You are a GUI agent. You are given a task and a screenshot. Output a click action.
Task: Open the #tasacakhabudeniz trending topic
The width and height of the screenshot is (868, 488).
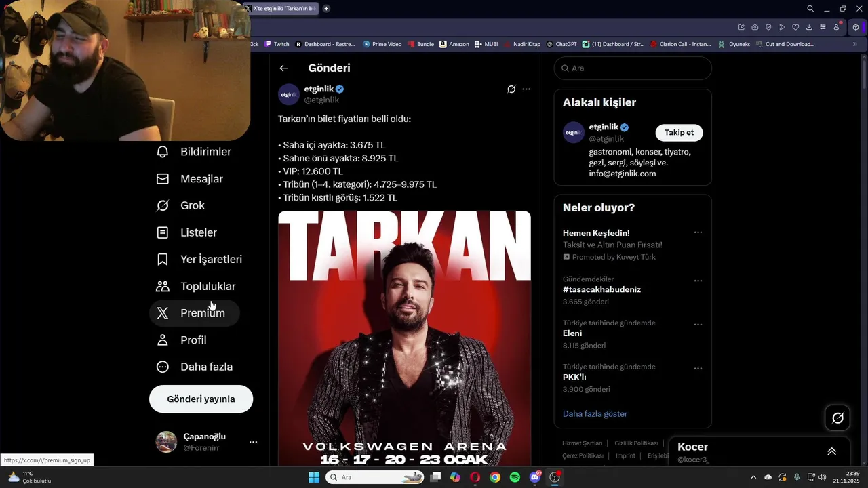point(601,289)
